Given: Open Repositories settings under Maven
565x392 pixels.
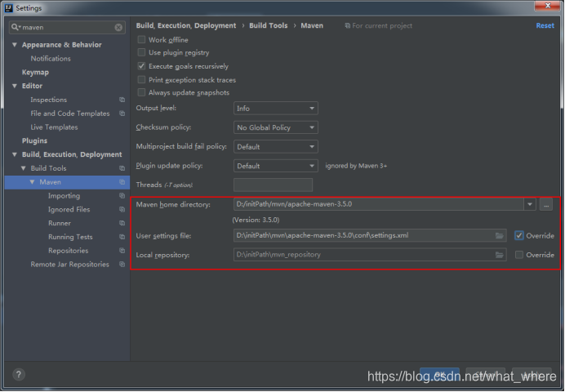Looking at the screenshot, I should (x=68, y=251).
